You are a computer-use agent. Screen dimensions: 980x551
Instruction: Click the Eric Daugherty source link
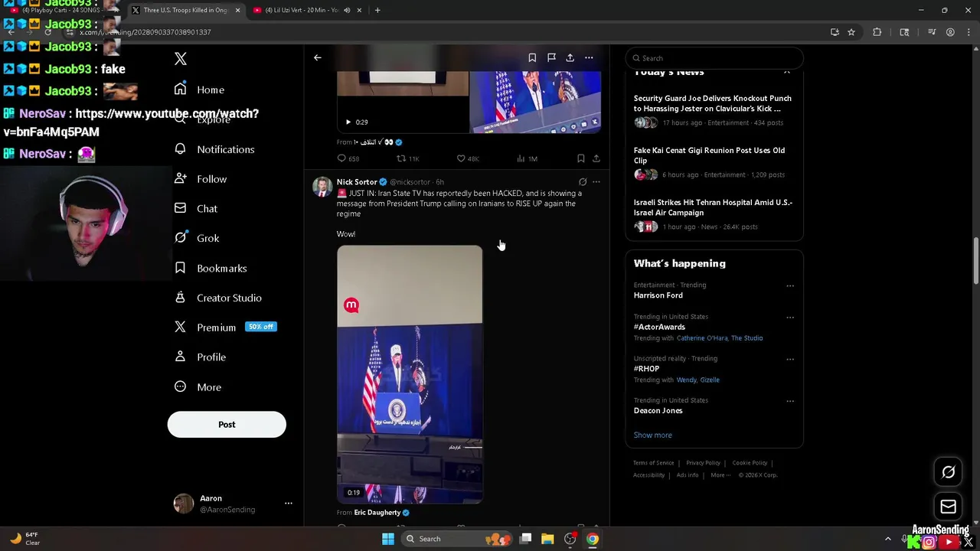377,513
